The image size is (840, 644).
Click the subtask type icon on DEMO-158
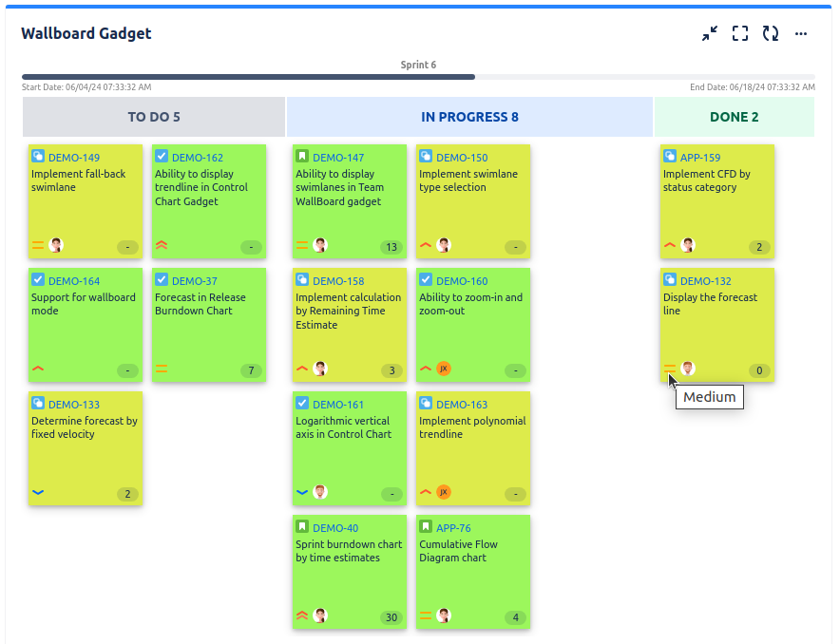tap(302, 279)
